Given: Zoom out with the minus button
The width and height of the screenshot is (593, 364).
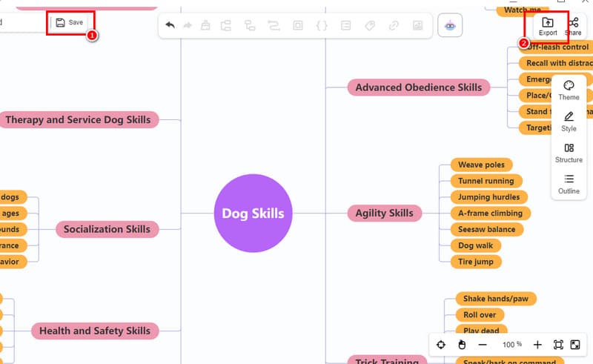Looking at the screenshot, I should click(483, 345).
